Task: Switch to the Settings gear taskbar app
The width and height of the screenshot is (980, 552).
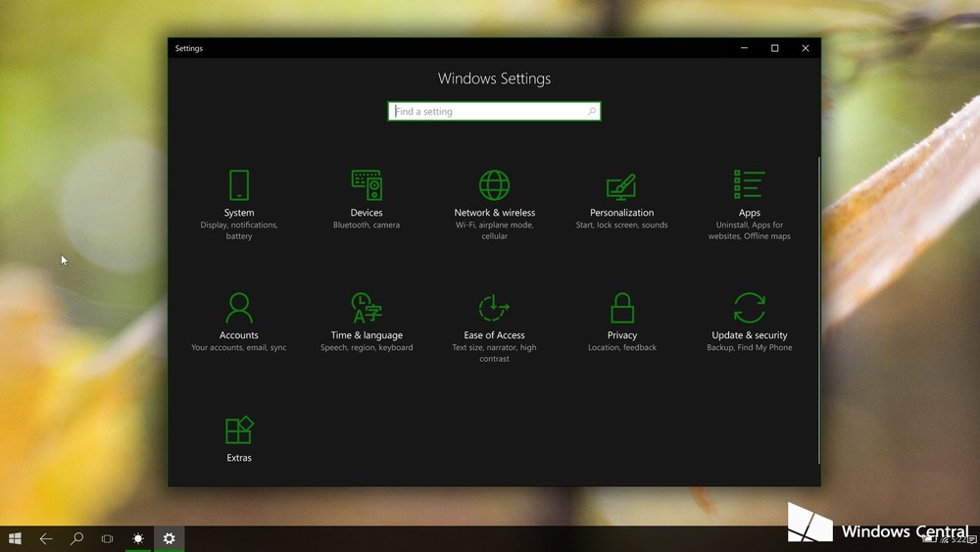Action: pyautogui.click(x=170, y=538)
